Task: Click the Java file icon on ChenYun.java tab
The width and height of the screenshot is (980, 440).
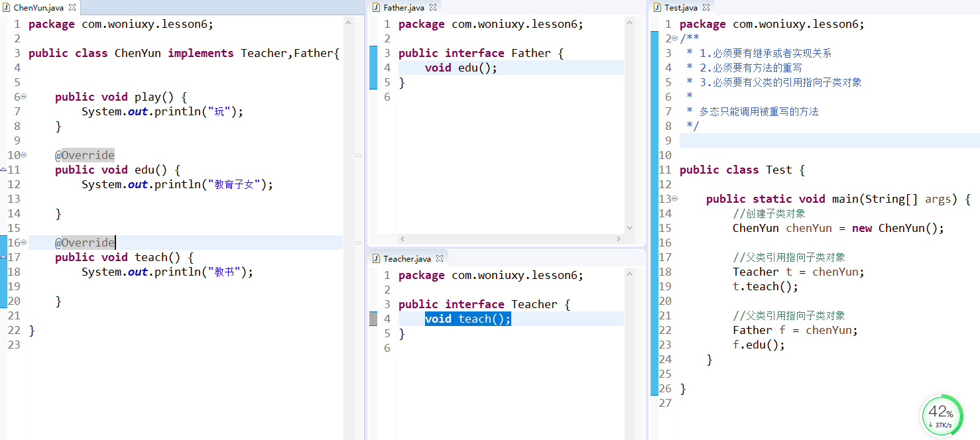Action: click(x=7, y=8)
